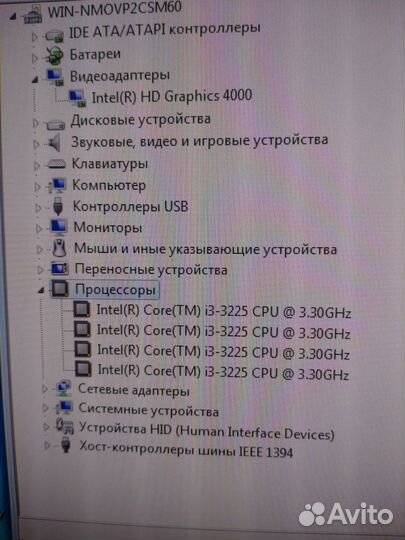405x540 pixels.
Task: Click the Intel HD Graphics 4000 device icon
Action: pyautogui.click(x=77, y=98)
